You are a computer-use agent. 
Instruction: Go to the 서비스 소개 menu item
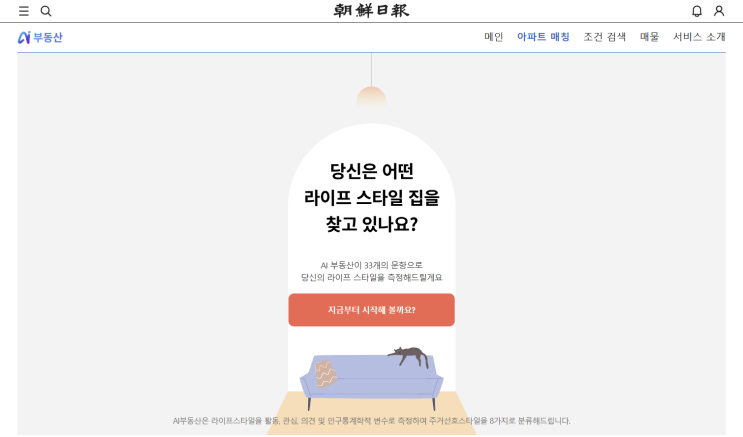coord(699,37)
